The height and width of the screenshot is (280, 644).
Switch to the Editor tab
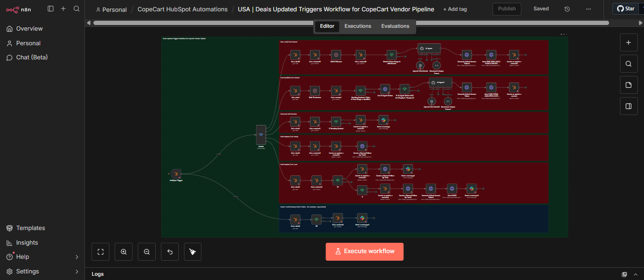pos(327,26)
